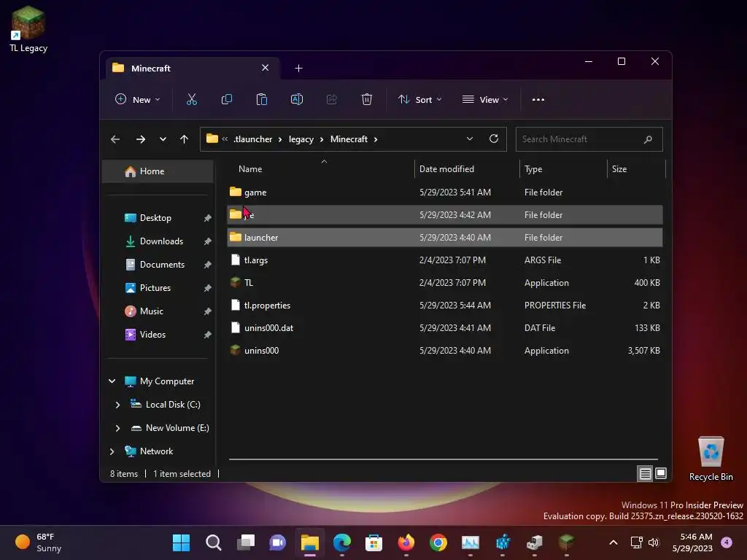Click the Share icon in toolbar
Screen dimensions: 747x560
click(x=332, y=99)
